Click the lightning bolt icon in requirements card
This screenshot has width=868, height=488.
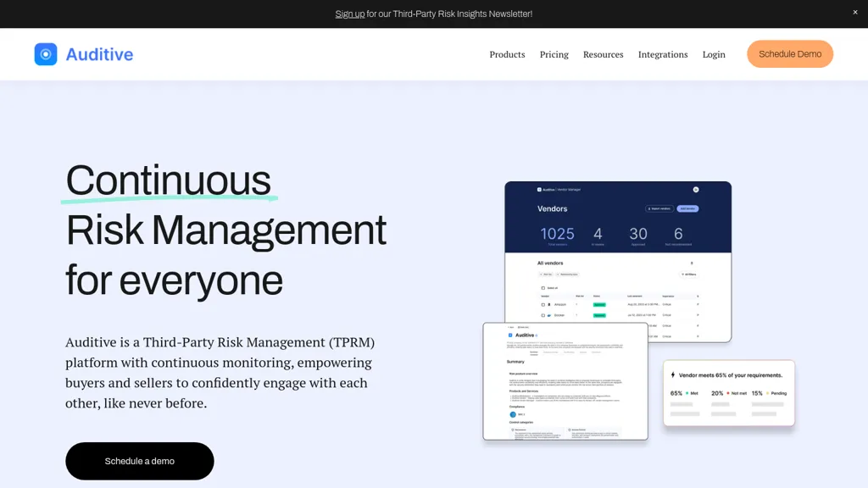(673, 374)
